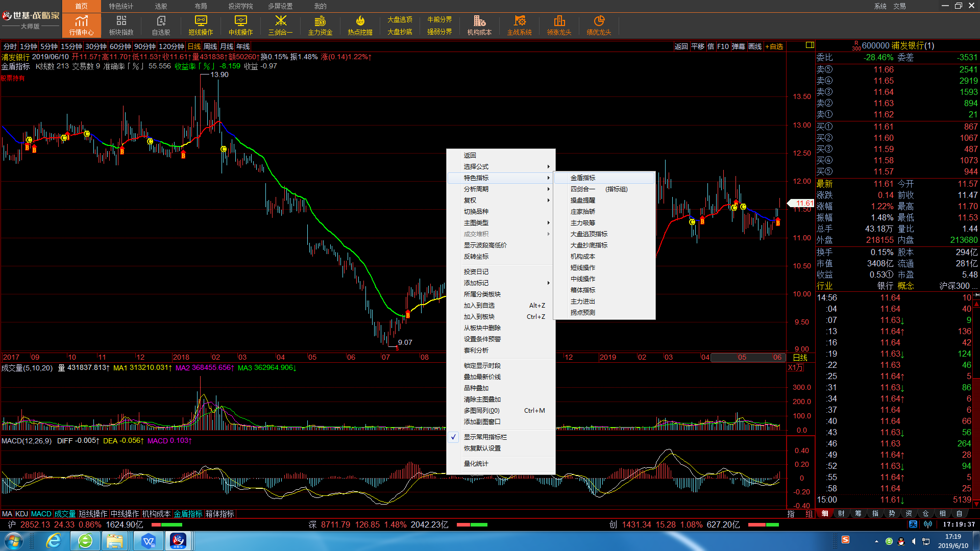Select the 短线操作 toolbar icon
Screen dimensions: 980x551
coord(201,25)
